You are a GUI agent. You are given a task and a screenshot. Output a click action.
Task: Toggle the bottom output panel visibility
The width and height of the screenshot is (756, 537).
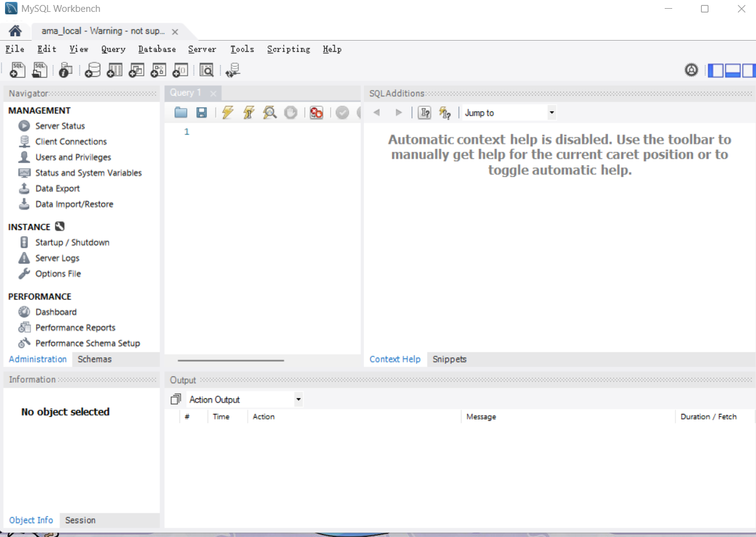click(733, 70)
